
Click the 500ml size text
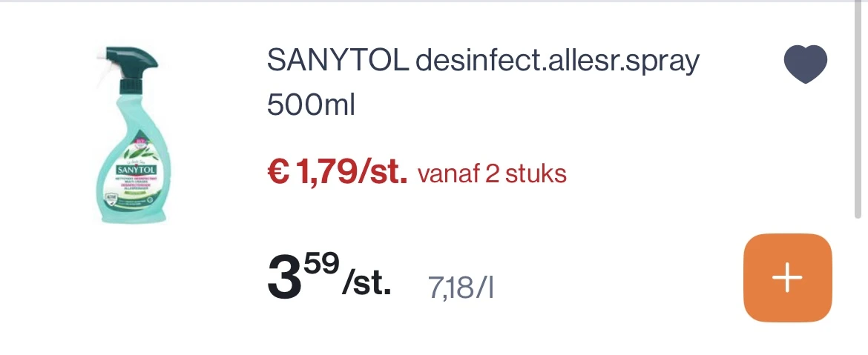coord(312,105)
